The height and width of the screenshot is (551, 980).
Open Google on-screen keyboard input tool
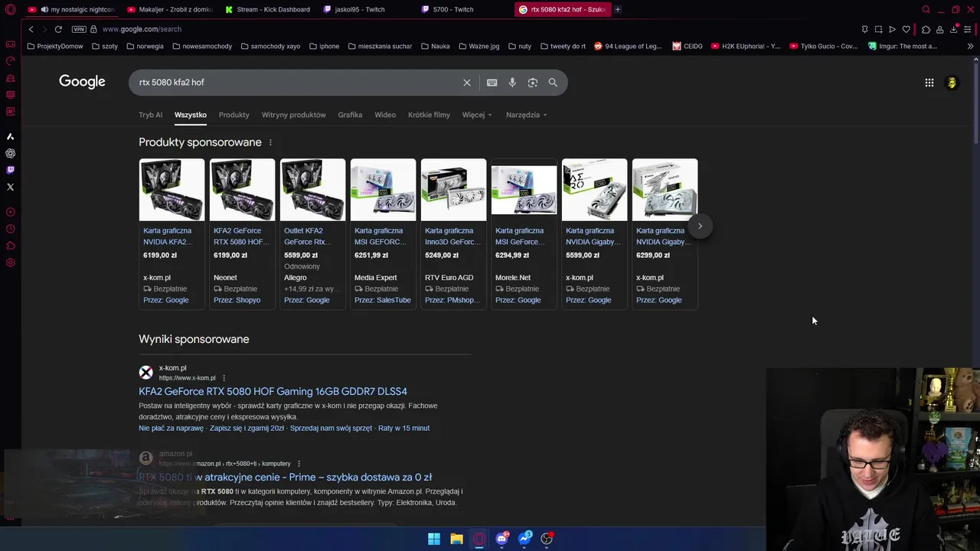[x=492, y=83]
